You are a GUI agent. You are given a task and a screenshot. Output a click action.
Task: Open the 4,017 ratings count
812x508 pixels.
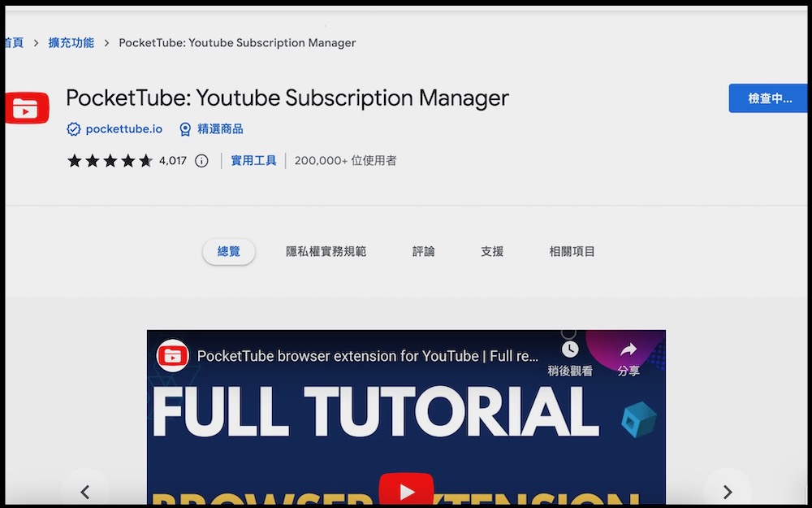[x=172, y=161]
